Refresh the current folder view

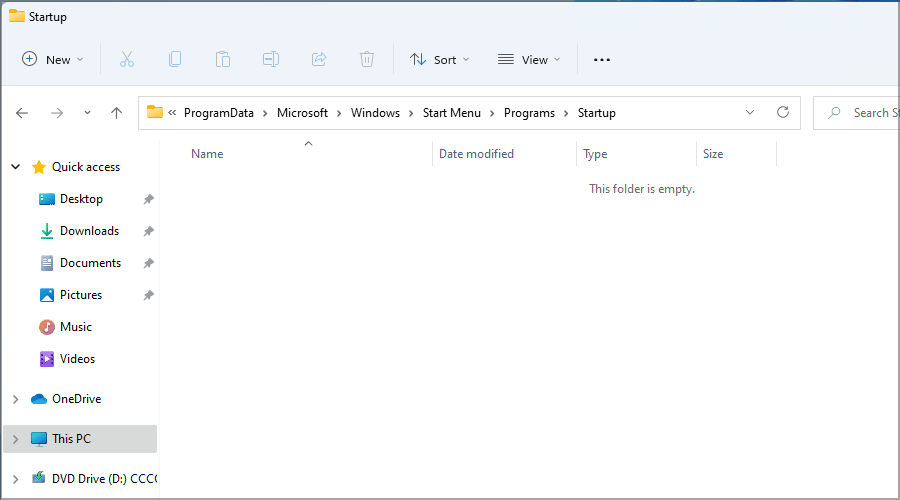point(782,113)
